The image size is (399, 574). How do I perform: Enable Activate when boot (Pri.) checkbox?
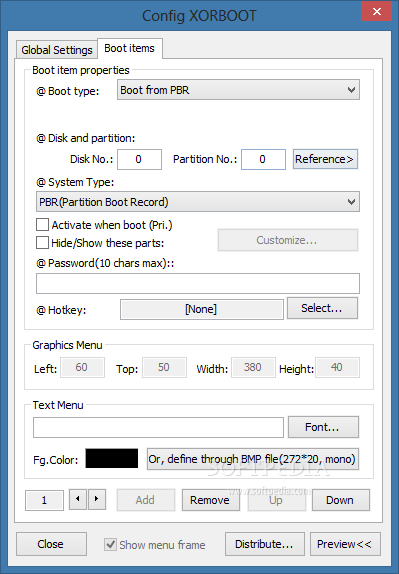42,225
